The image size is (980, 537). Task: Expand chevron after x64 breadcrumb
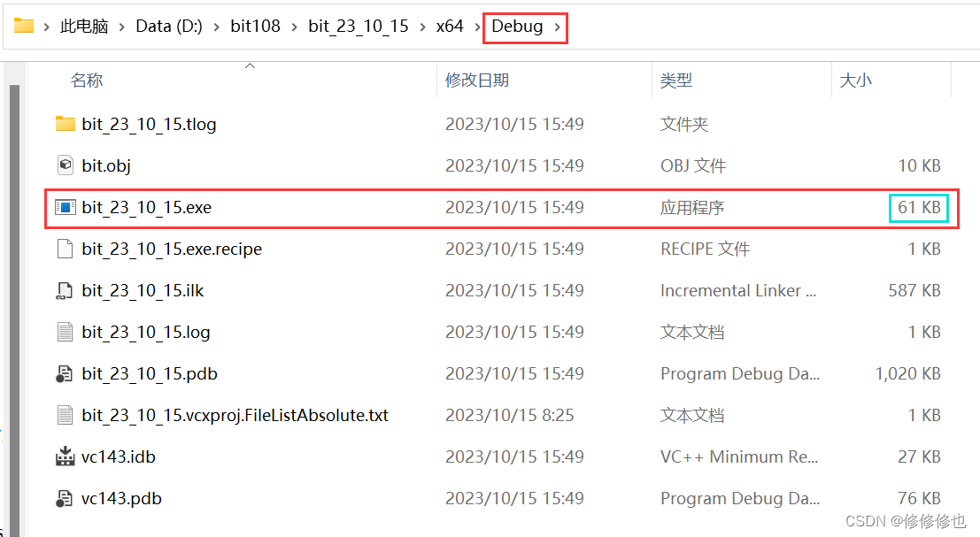pyautogui.click(x=477, y=27)
